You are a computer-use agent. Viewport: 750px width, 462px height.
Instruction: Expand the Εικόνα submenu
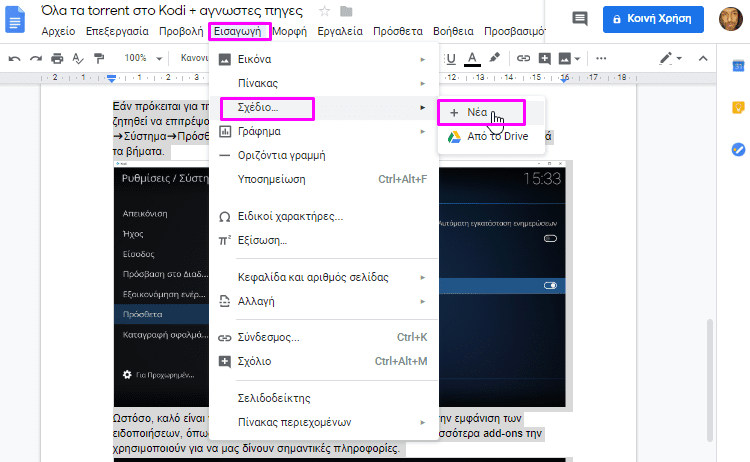coord(323,59)
